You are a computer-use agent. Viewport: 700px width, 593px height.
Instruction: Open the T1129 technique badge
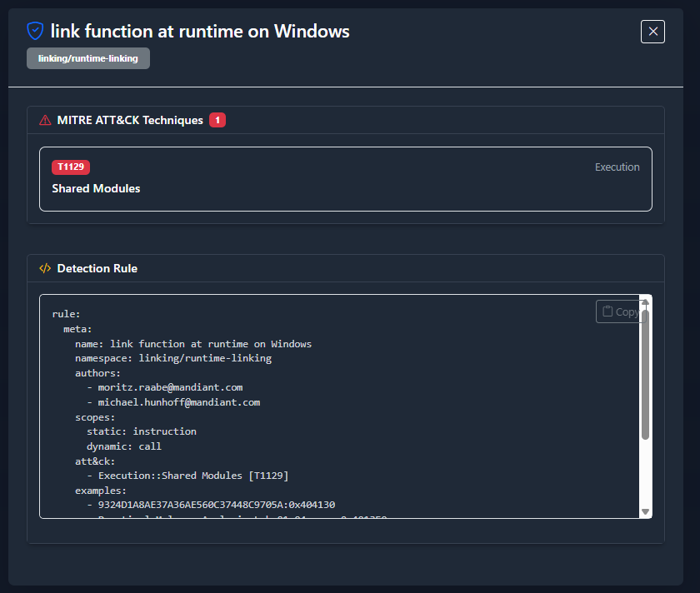coord(71,167)
